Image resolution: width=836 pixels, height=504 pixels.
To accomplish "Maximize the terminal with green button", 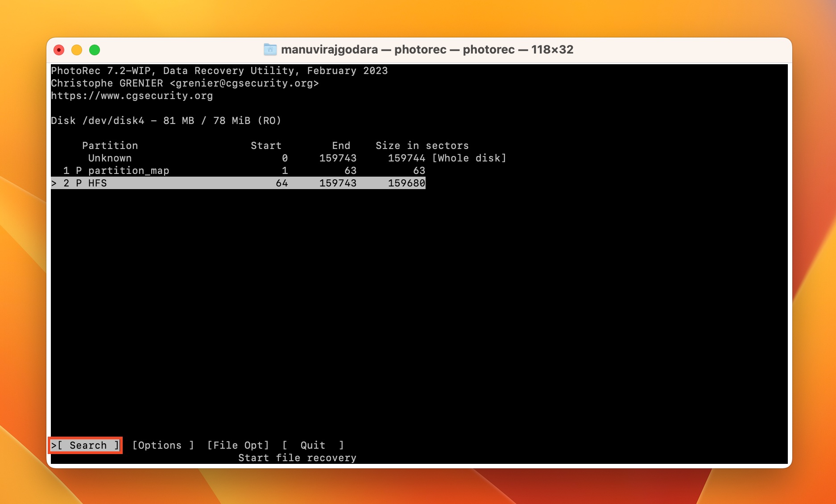I will click(x=95, y=50).
